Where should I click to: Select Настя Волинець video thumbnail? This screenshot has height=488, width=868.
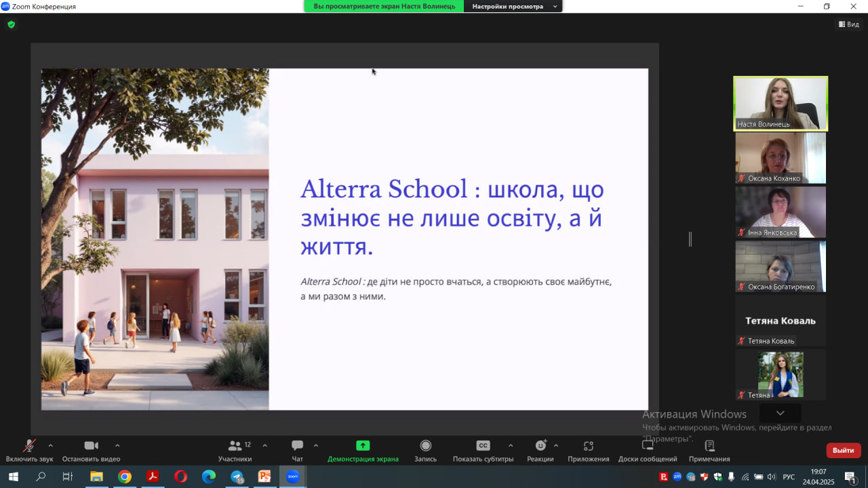781,103
